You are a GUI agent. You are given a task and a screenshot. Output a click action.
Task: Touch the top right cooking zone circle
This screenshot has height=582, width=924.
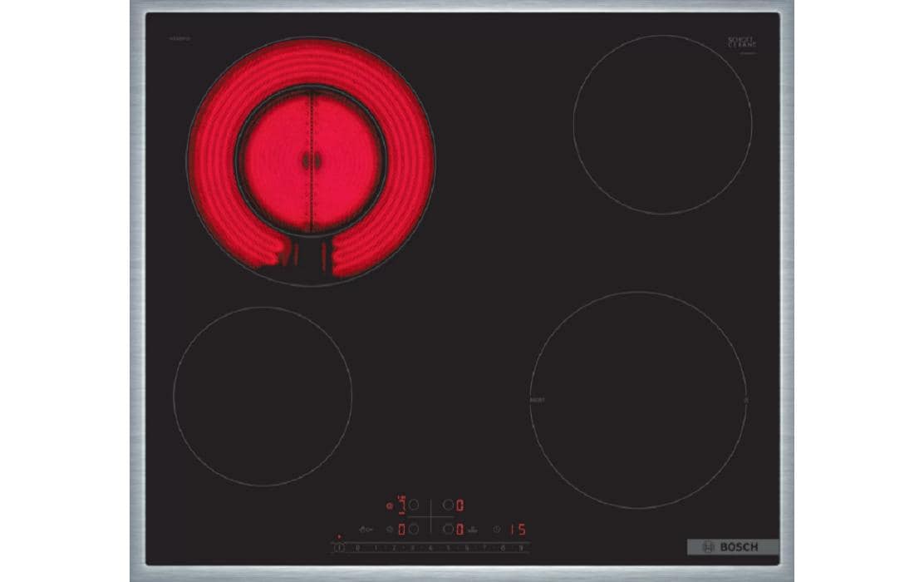tap(662, 124)
